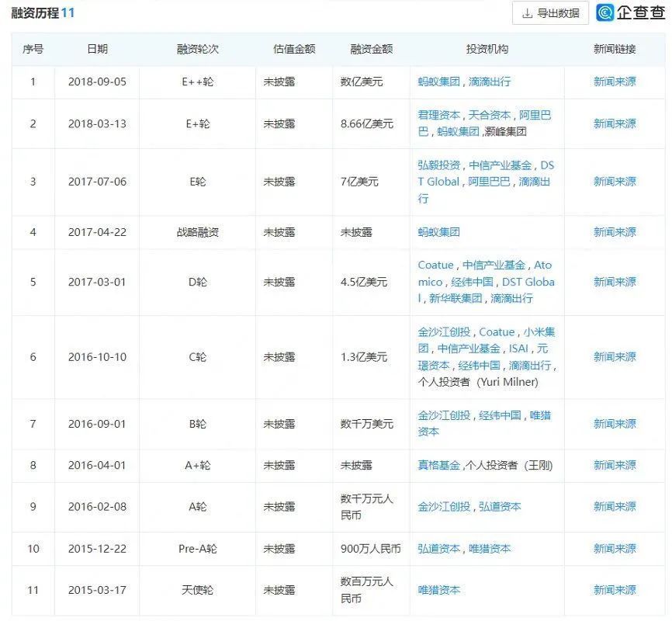The image size is (672, 621).
Task: Open 新闻来源 link for 天使轮 row
Action: click(x=614, y=590)
